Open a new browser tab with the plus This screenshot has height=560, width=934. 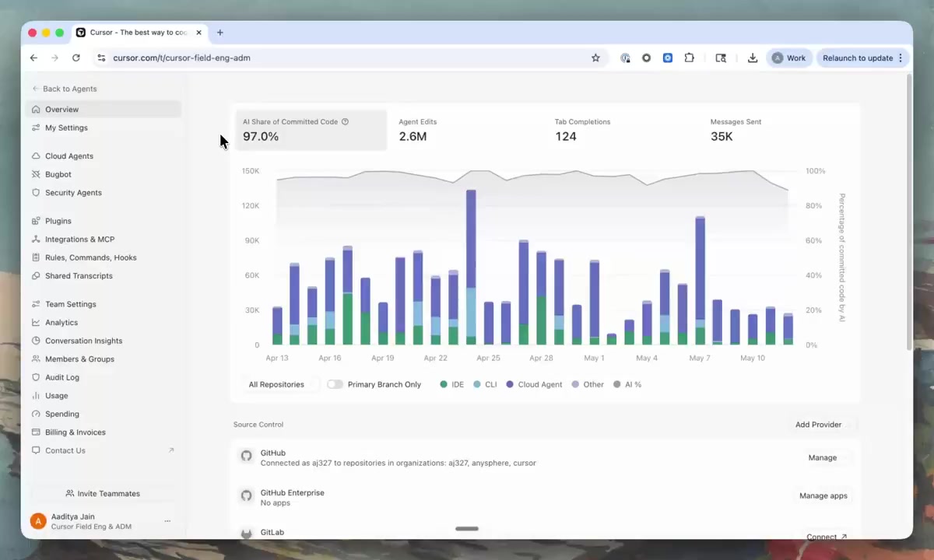[220, 33]
